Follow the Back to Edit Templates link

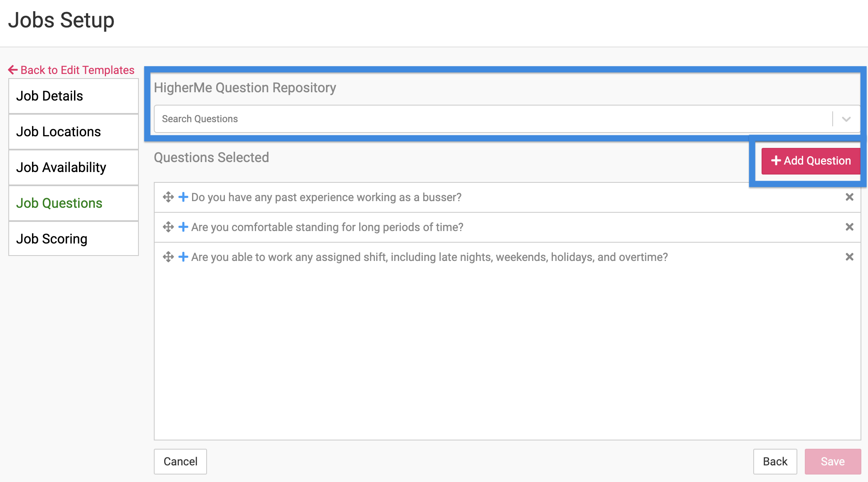[72, 70]
